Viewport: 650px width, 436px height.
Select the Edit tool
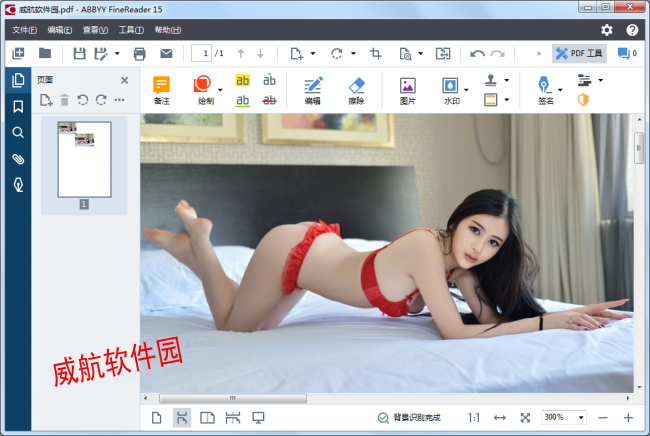click(x=313, y=91)
